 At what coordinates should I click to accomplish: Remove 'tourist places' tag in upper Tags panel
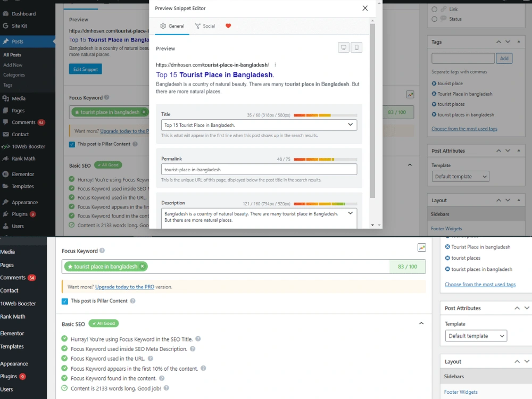click(434, 104)
